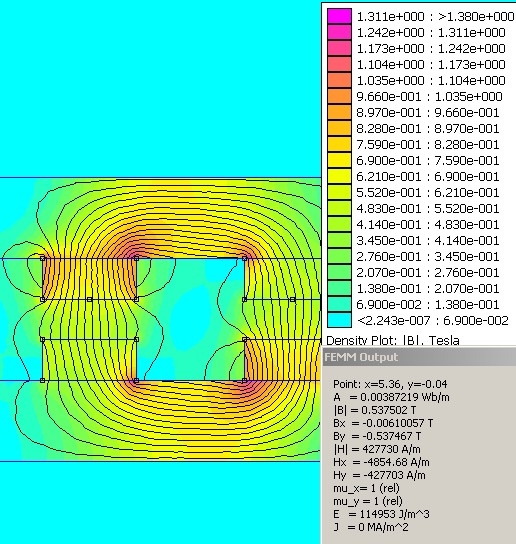Click the 'Density Plot: |B|, Tesla' label
The width and height of the screenshot is (516, 544).
[x=393, y=340]
